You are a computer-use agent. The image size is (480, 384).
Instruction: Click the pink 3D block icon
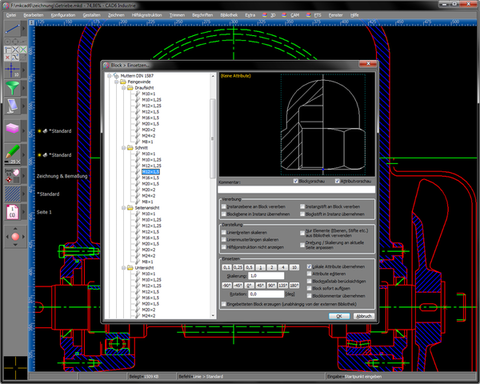click(12, 129)
